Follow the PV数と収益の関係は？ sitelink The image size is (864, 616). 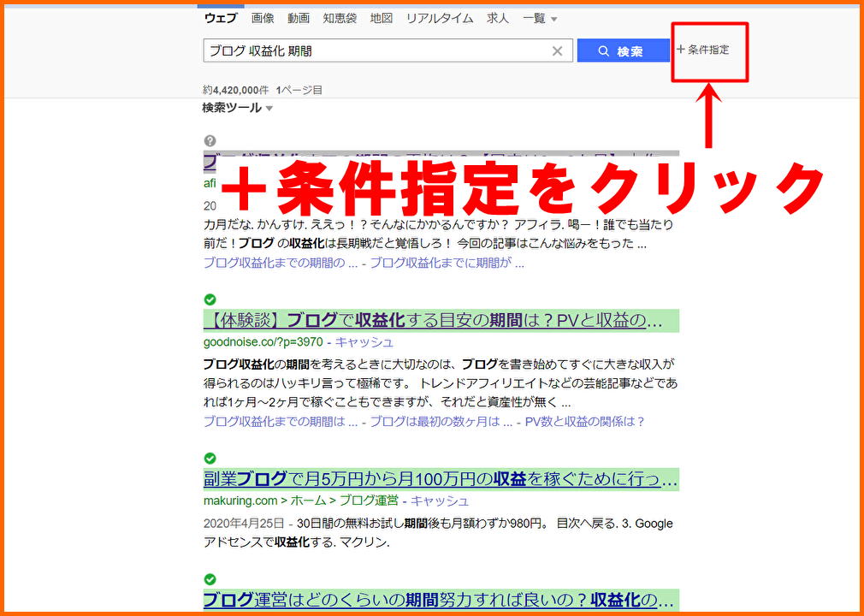584,422
